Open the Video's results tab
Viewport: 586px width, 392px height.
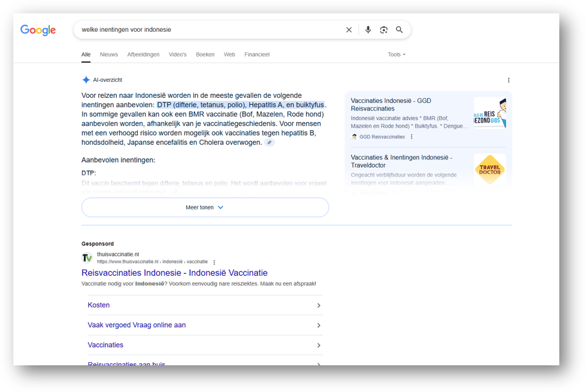coord(177,55)
